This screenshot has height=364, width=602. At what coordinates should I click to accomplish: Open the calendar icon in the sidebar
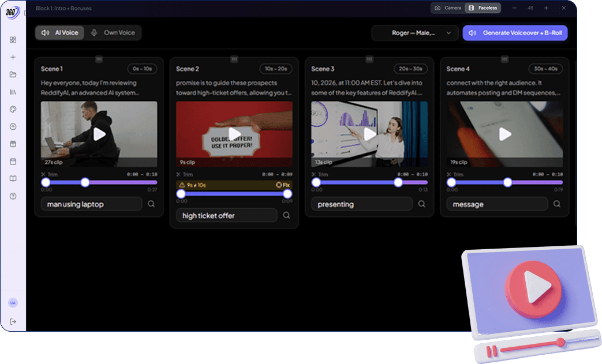(x=13, y=161)
